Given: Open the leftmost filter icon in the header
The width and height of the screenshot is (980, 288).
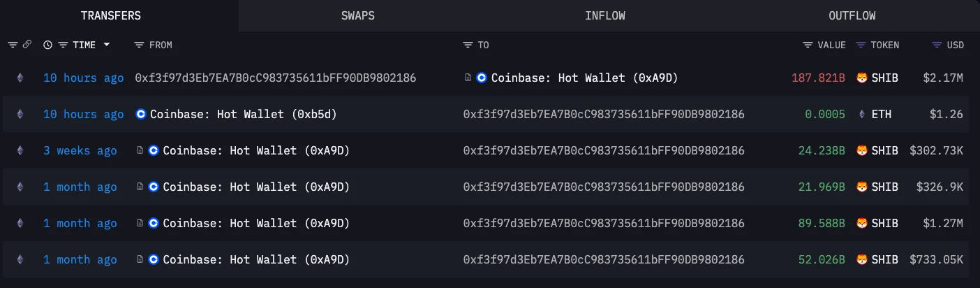Looking at the screenshot, I should [13, 45].
